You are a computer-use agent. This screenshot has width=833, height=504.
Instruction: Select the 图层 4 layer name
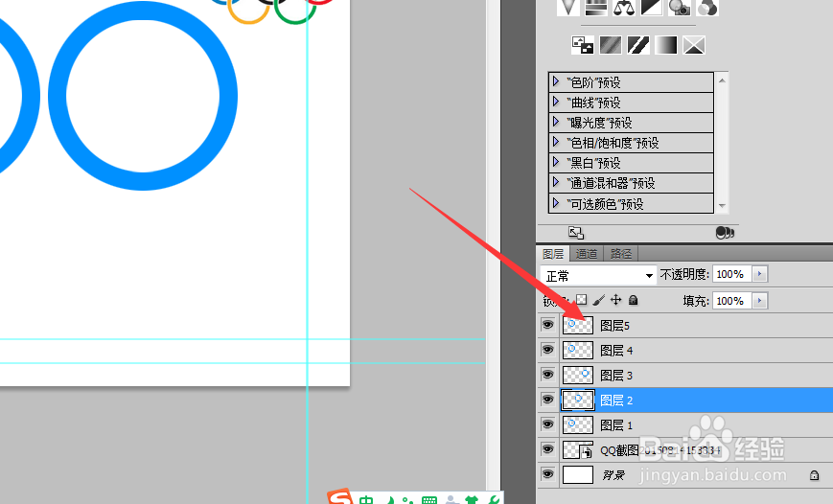616,351
